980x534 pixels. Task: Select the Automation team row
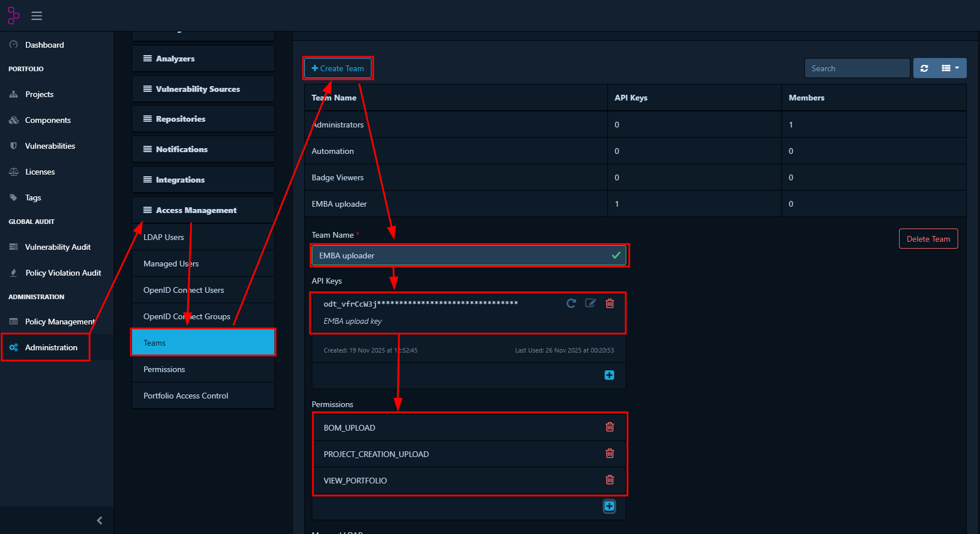[333, 151]
